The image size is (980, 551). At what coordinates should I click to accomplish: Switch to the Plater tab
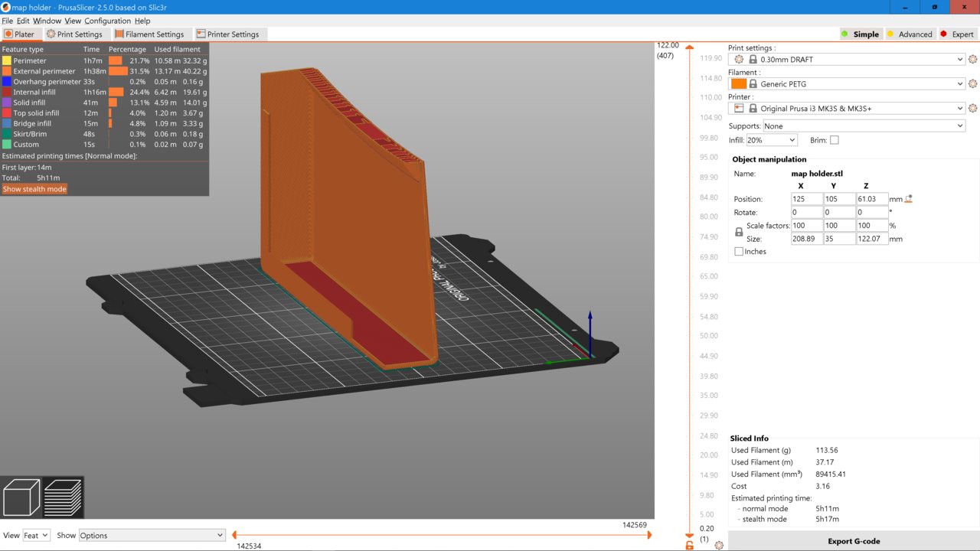coord(20,34)
